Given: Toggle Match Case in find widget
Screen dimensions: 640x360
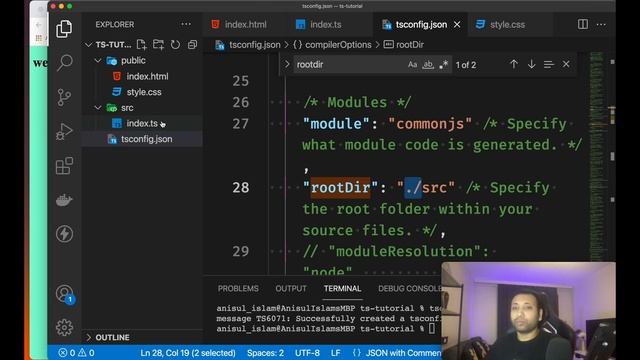Looking at the screenshot, I should click(412, 64).
